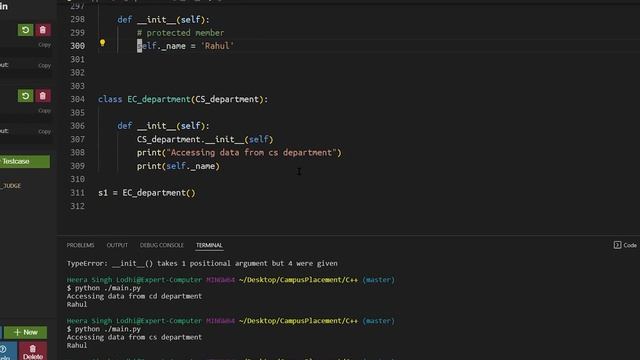
Task: Click line number 304 in the gutter
Action: point(78,99)
